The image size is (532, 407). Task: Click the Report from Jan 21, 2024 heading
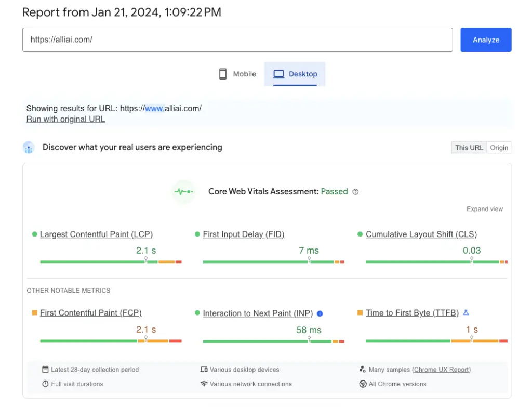pos(122,12)
